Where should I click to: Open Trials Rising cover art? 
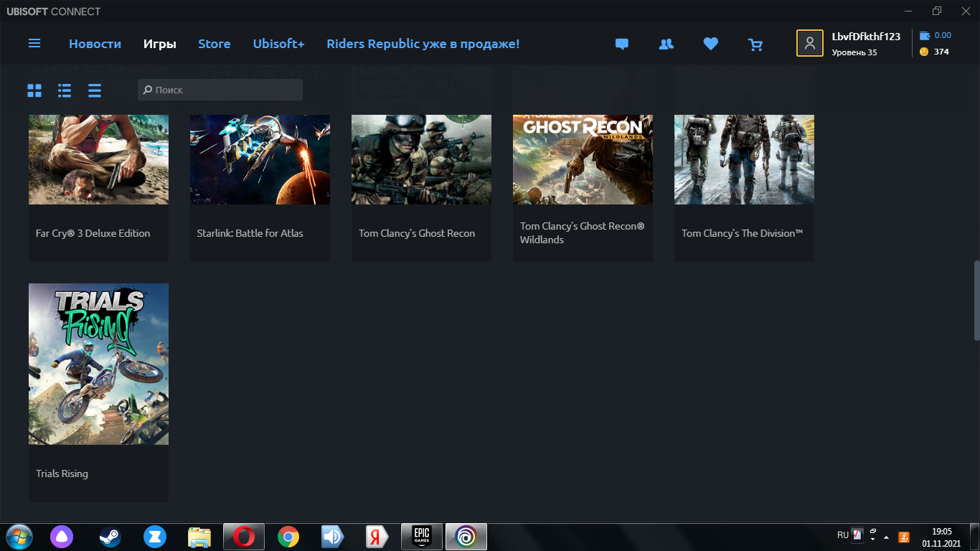pos(98,364)
